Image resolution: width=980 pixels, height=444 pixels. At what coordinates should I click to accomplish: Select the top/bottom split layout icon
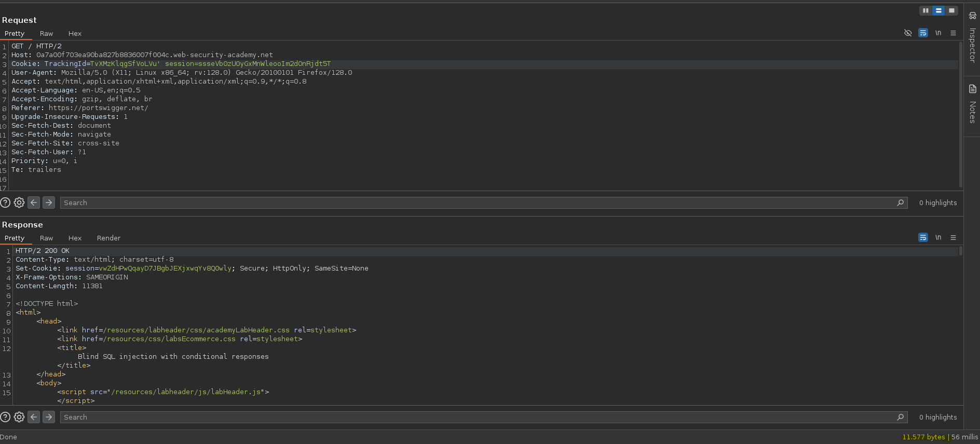[x=938, y=10]
